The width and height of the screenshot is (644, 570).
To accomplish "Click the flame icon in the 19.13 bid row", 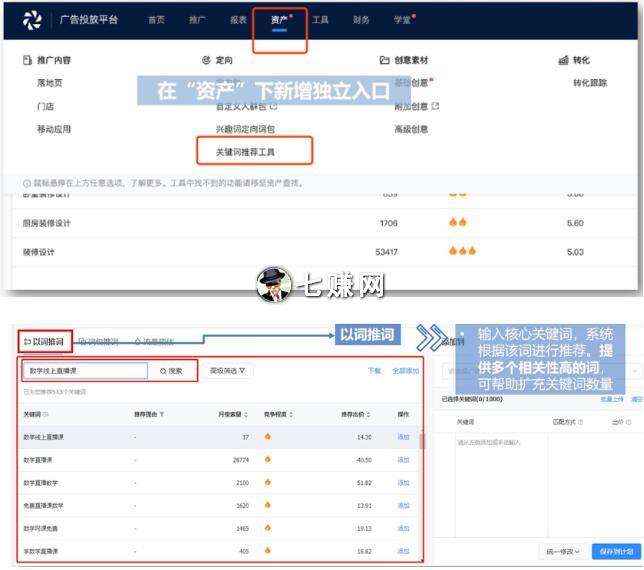I will pos(268,528).
